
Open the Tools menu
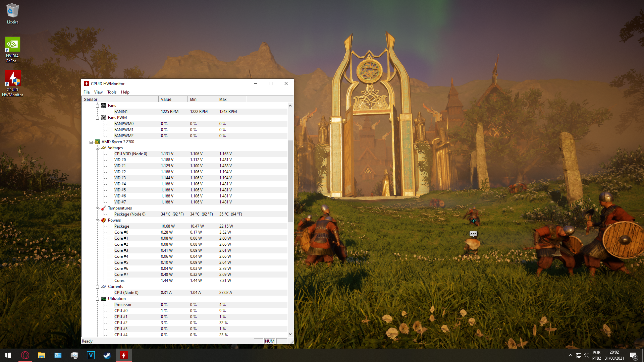[x=112, y=92]
